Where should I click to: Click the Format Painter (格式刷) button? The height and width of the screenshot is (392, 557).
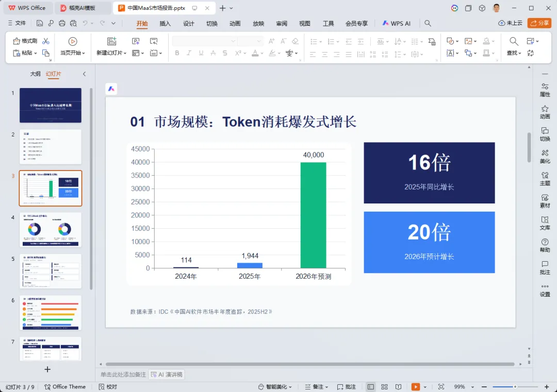point(25,41)
